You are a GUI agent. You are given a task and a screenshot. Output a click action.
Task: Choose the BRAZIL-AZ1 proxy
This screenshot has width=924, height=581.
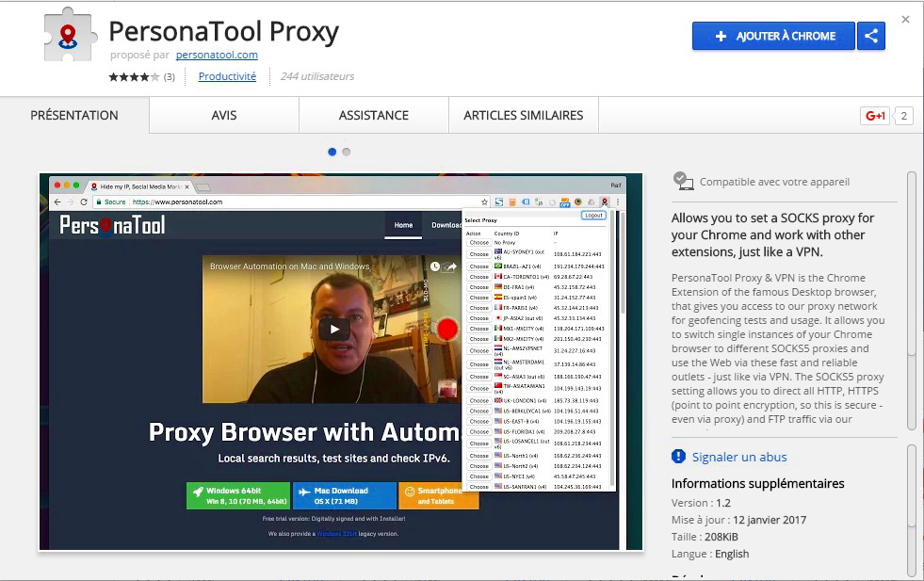coord(479,266)
